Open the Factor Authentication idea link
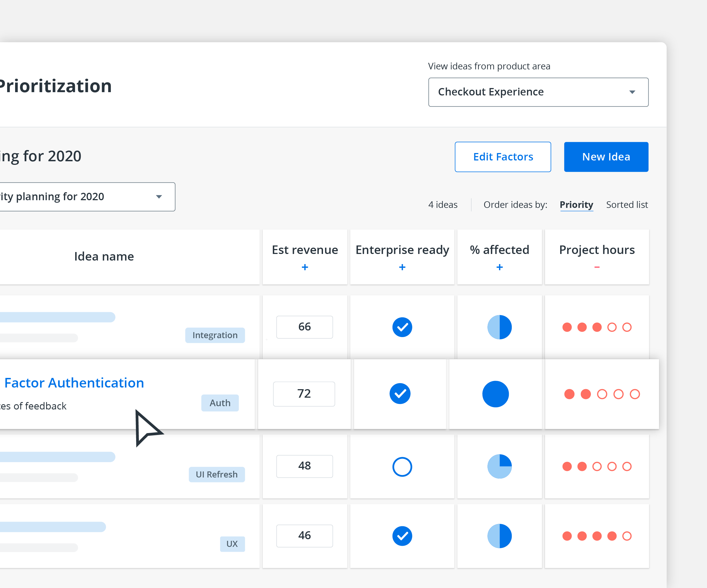 (74, 383)
